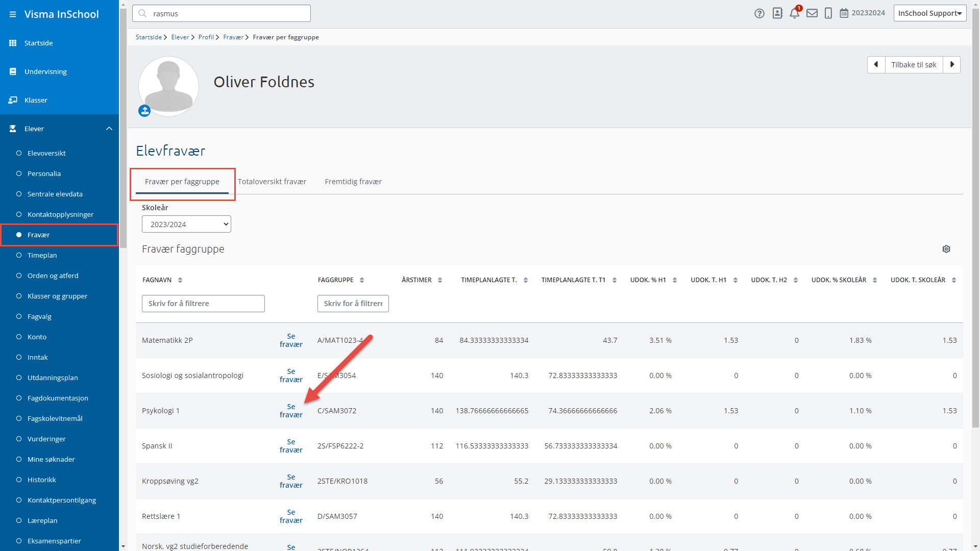This screenshot has height=551, width=980.
Task: Go to next student with right arrow
Action: pos(952,65)
